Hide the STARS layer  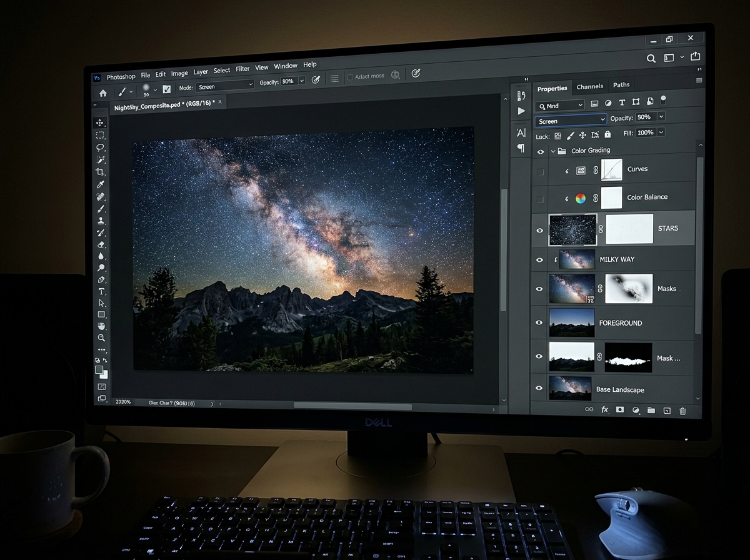539,230
